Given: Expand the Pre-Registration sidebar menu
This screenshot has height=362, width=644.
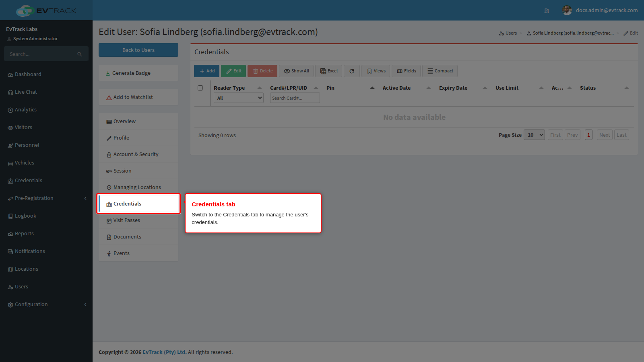Looking at the screenshot, I should [x=46, y=198].
